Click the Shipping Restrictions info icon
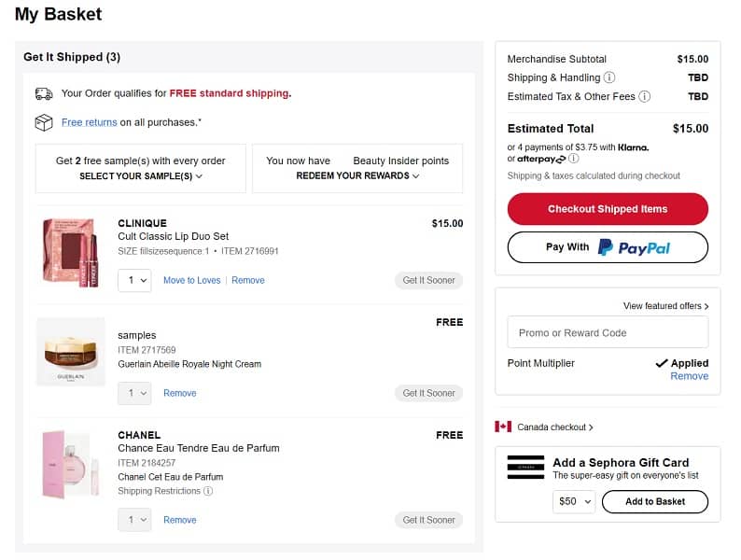Image resolution: width=741 pixels, height=560 pixels. coord(208,491)
